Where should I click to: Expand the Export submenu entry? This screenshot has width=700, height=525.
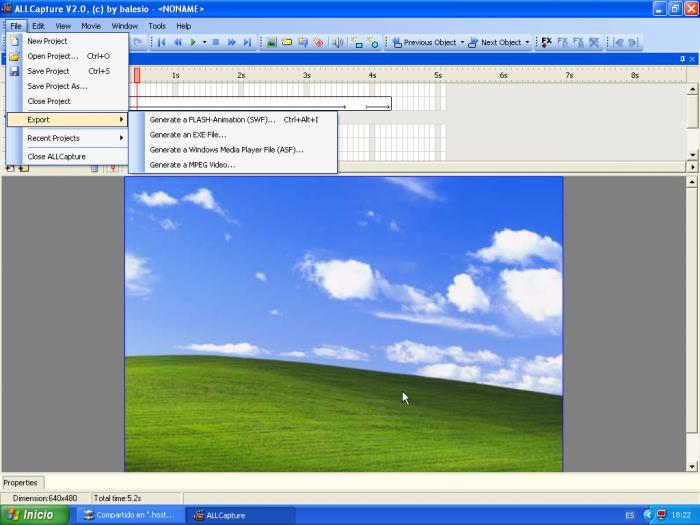pyautogui.click(x=67, y=120)
